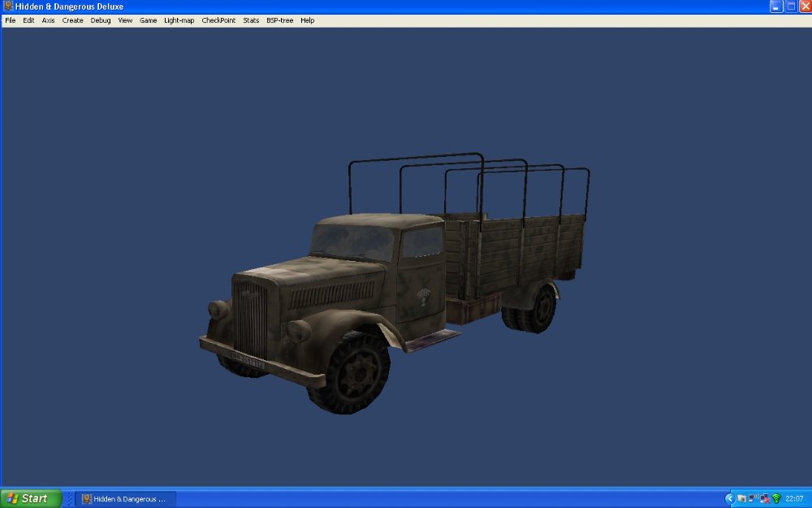Expand the Create menu

coord(73,20)
